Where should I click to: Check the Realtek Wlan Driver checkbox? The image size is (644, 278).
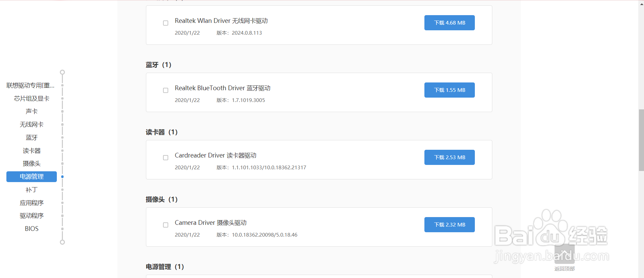(x=165, y=23)
